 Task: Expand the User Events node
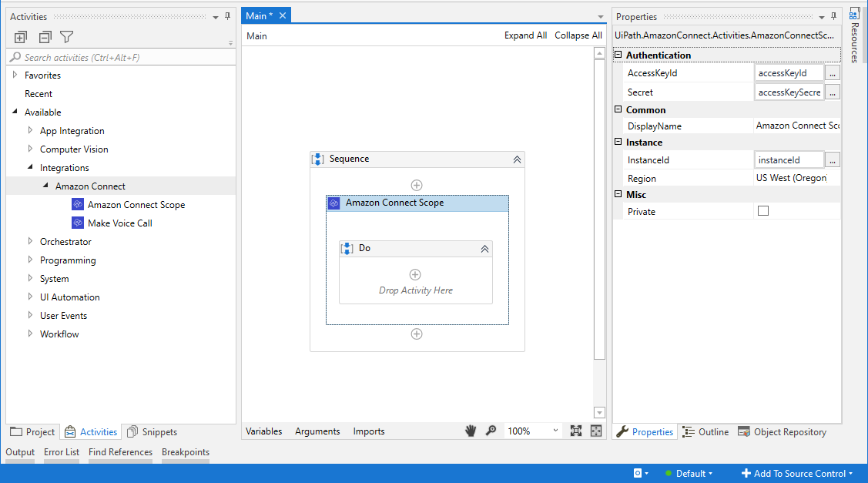31,314
